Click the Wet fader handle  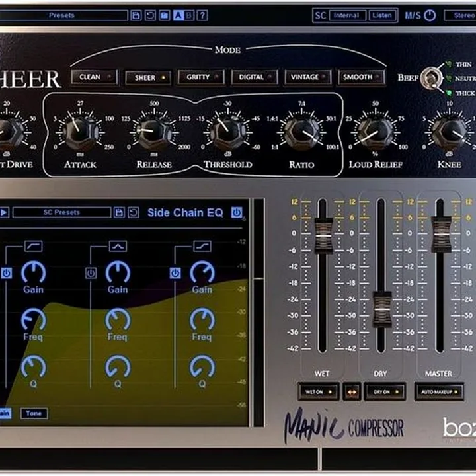tap(323, 235)
